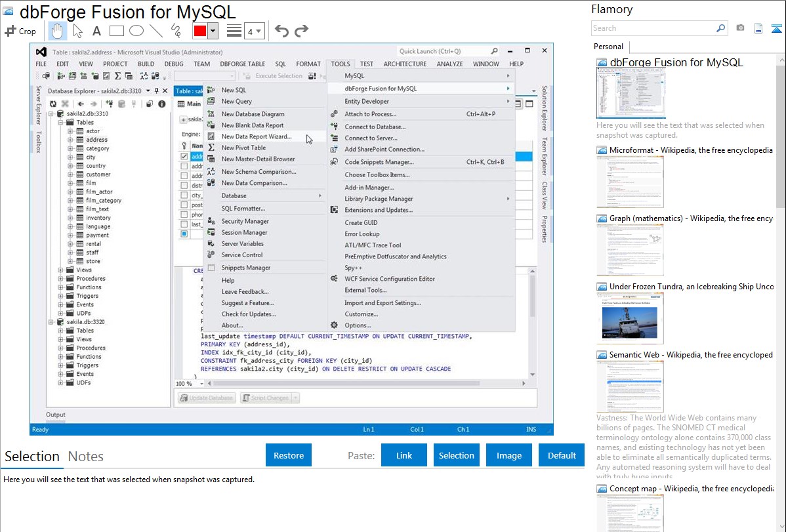Image resolution: width=786 pixels, height=532 pixels.
Task: Open the Database submenu arrow
Action: click(x=320, y=195)
